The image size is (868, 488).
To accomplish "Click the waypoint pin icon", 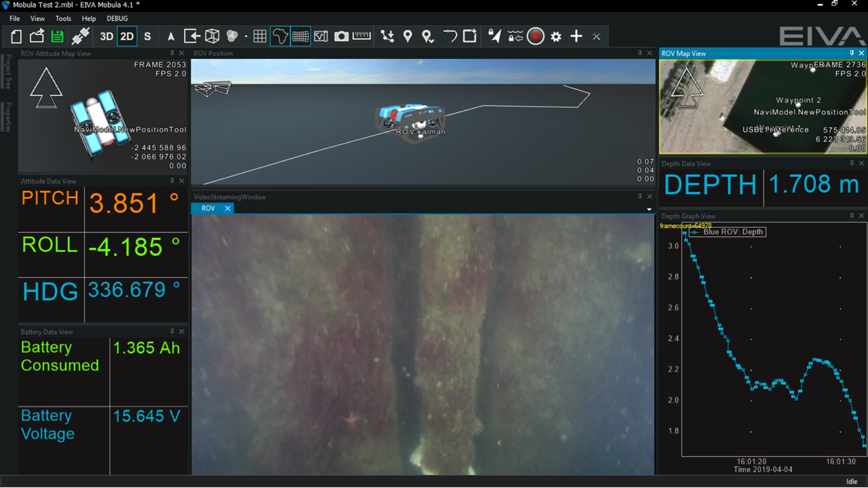I will tap(408, 37).
